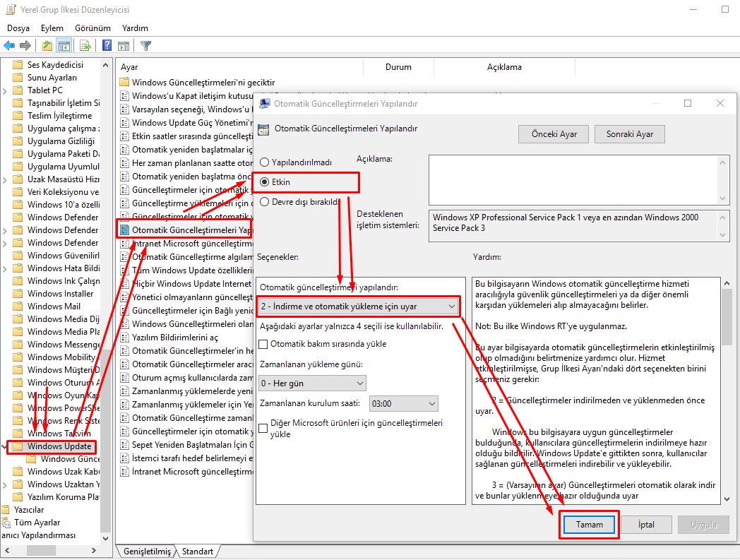Click the dialog header policy icon
The image size is (740, 560).
pyautogui.click(x=264, y=129)
